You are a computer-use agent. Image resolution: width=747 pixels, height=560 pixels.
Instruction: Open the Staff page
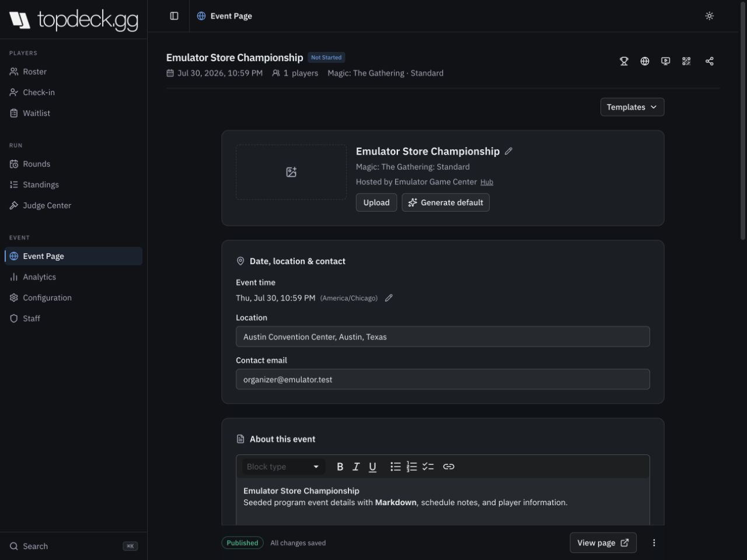click(x=74, y=318)
